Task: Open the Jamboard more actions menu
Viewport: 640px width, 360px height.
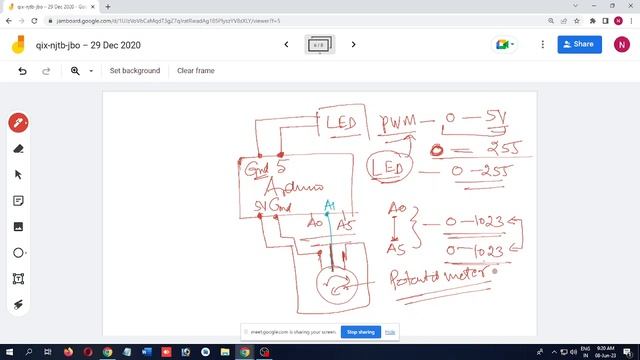Action: click(x=542, y=44)
